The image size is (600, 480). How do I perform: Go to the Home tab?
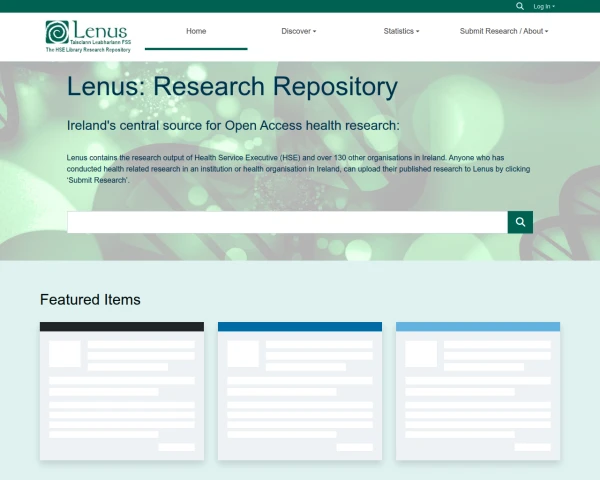[196, 31]
